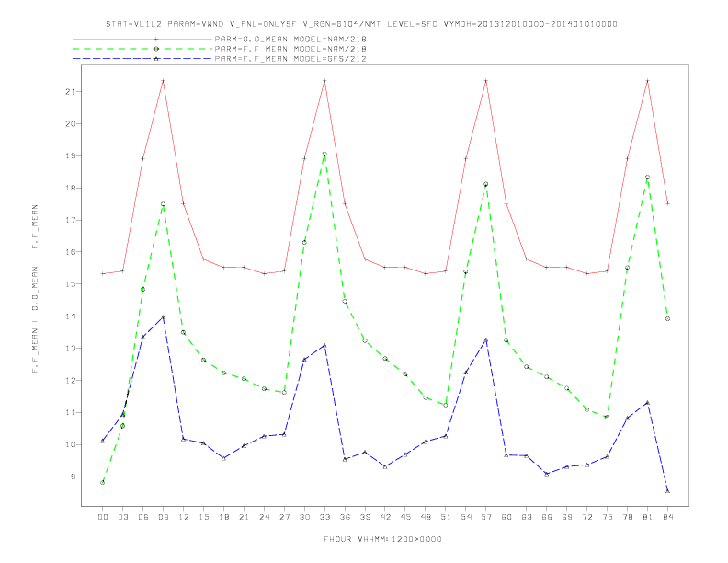Image resolution: width=728 pixels, height=563 pixels.
Task: Click x-axis tick label 57
Action: coord(486,517)
